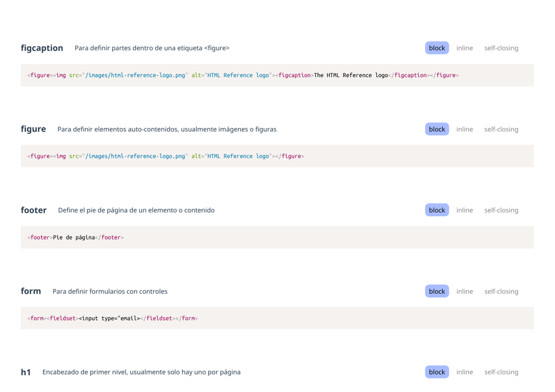Click the figure element name

(33, 129)
